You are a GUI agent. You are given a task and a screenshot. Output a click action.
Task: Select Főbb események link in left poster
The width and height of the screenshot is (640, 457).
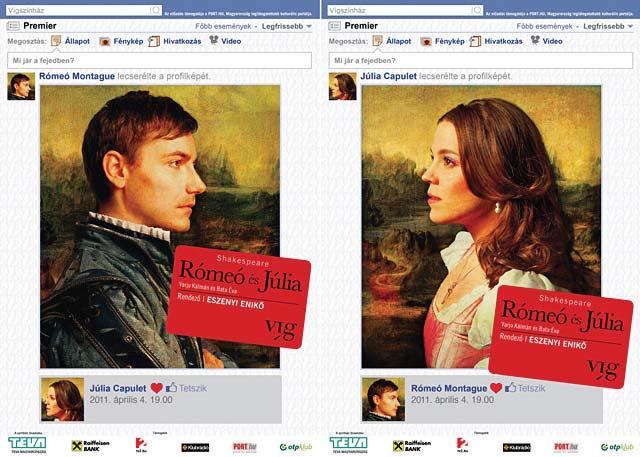[223, 26]
